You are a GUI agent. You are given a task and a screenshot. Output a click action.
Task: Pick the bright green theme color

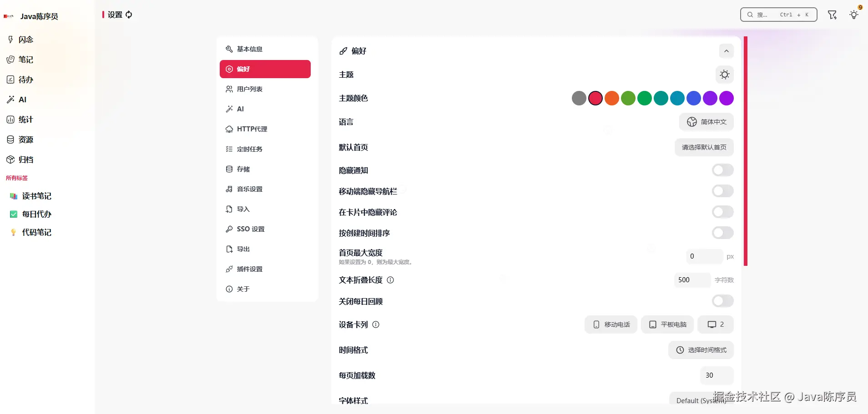pyautogui.click(x=645, y=98)
